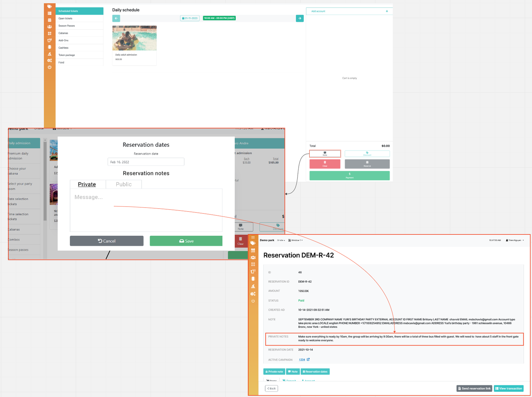The width and height of the screenshot is (532, 397).
Task: Open Season Passes in the category menu
Action: coord(67,26)
